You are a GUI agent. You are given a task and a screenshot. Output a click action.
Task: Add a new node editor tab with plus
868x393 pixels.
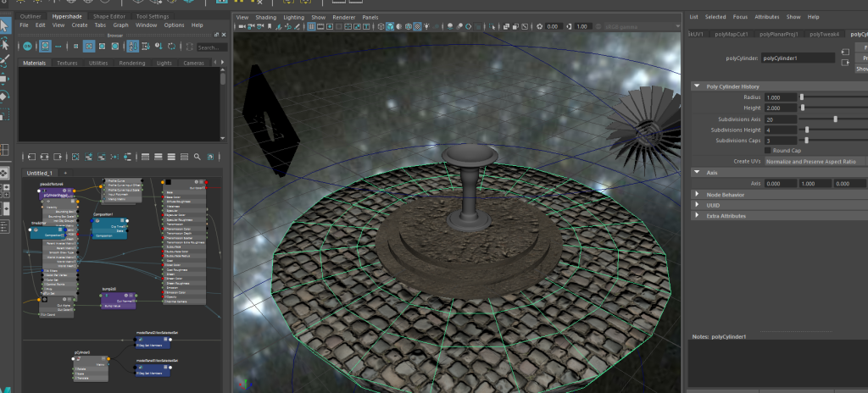(65, 173)
